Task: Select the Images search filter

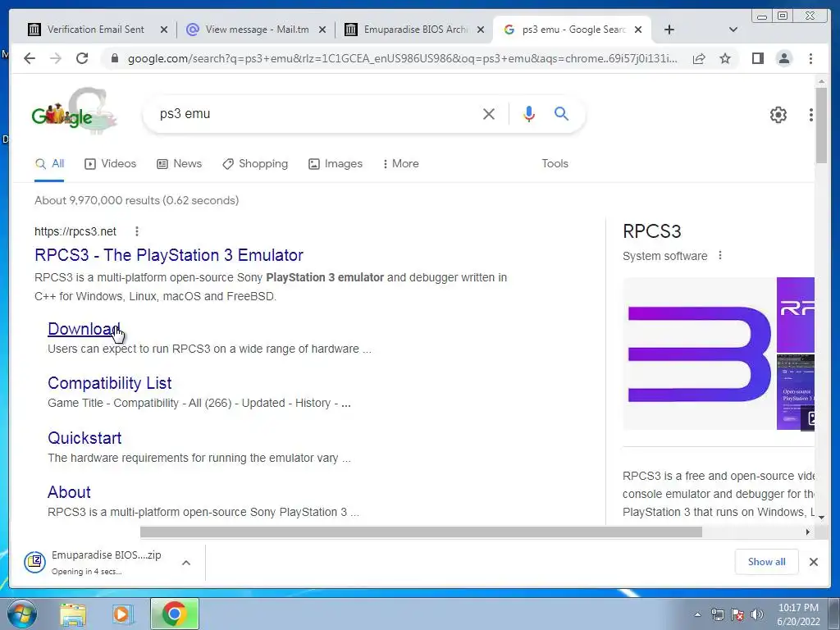Action: [x=336, y=163]
